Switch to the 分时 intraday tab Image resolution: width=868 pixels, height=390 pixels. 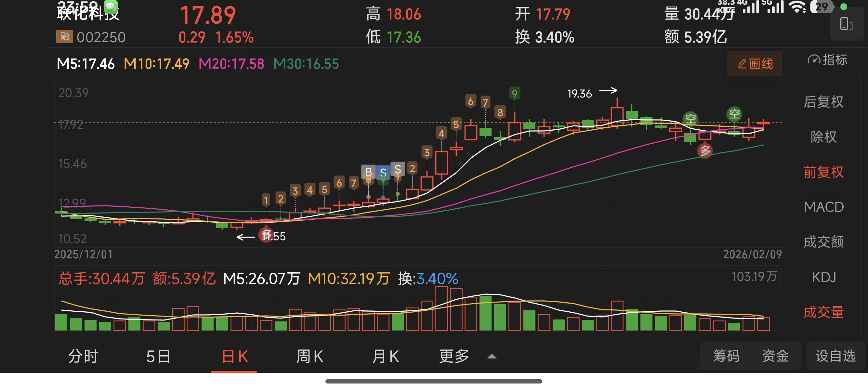(x=83, y=356)
